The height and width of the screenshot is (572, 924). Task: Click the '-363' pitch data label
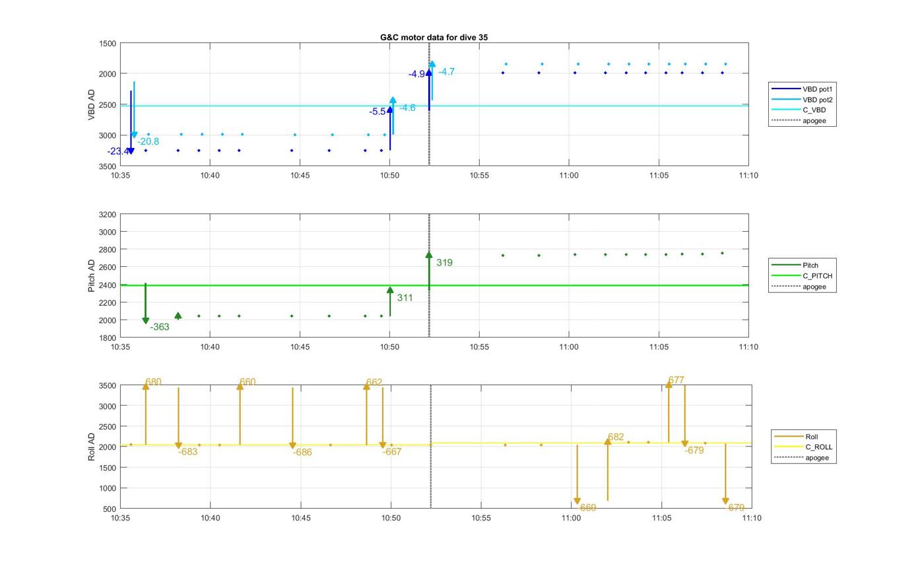coord(160,328)
